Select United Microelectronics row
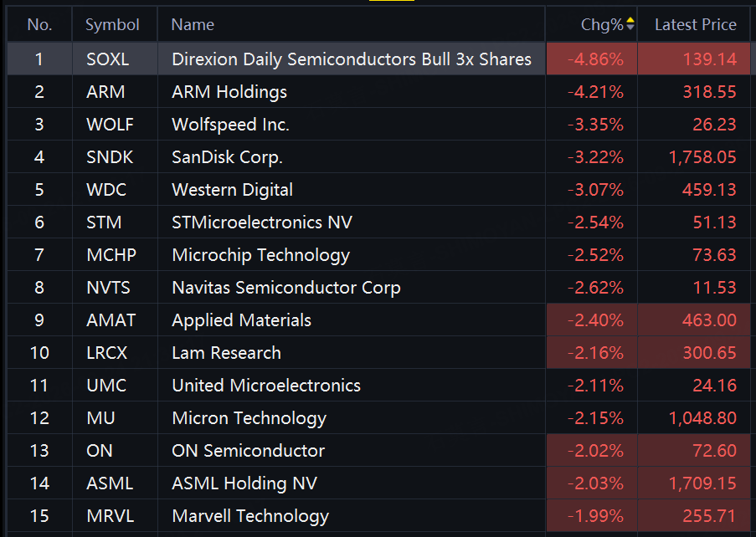 click(x=378, y=386)
